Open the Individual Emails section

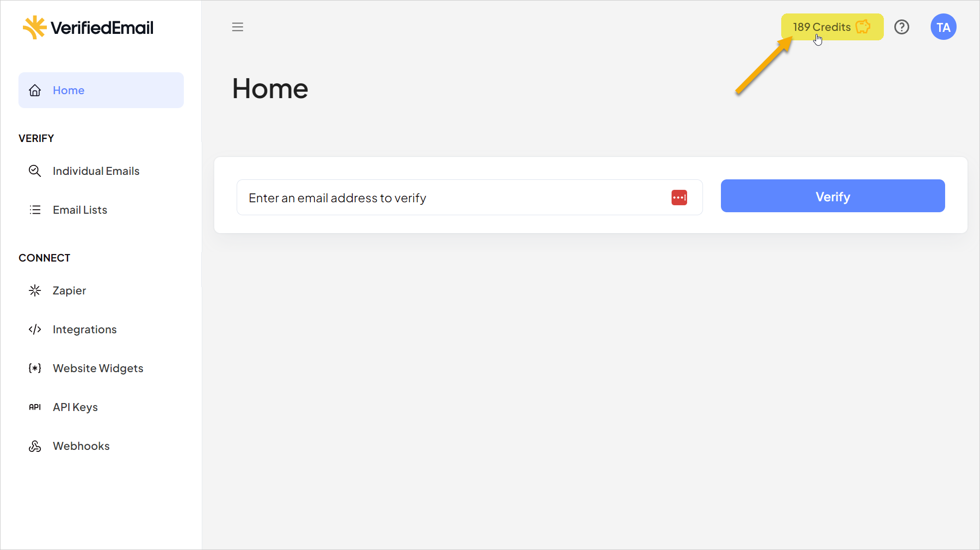point(96,170)
